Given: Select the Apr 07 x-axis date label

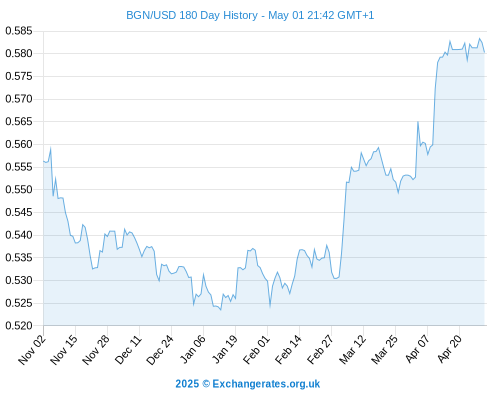Looking at the screenshot, I should 417,350.
